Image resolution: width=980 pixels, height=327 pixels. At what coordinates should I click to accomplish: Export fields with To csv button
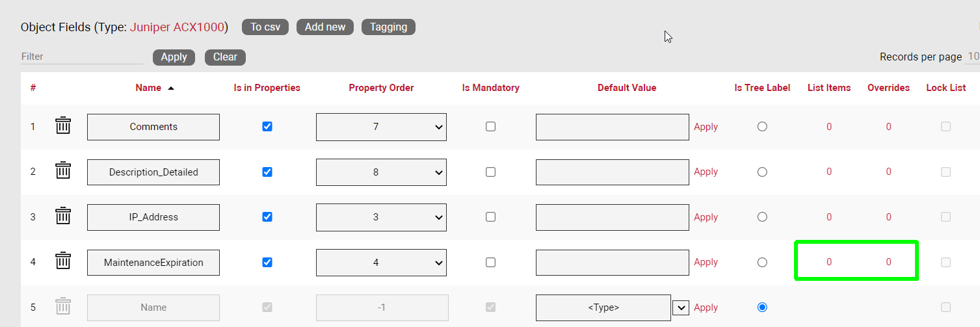pos(265,27)
